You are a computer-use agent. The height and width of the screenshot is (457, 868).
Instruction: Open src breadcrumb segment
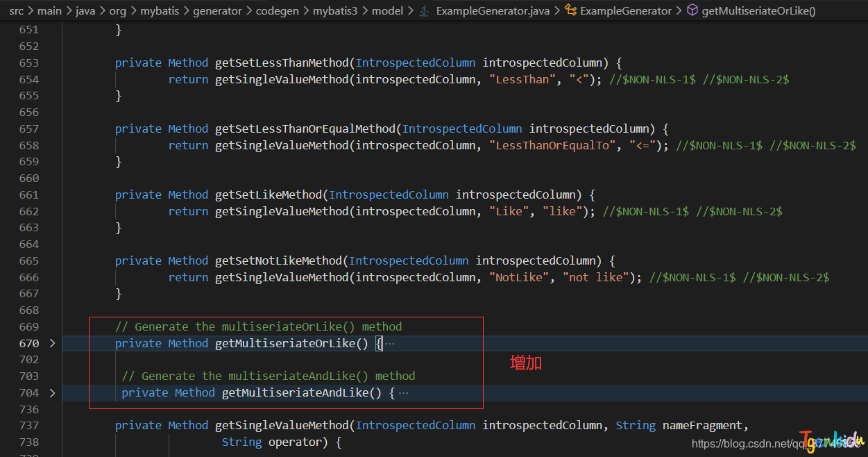click(x=16, y=10)
